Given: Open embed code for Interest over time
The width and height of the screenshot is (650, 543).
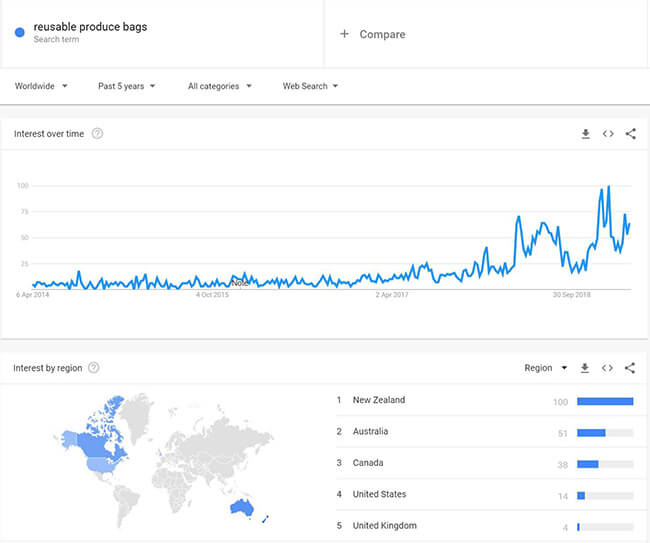Looking at the screenshot, I should (x=608, y=134).
